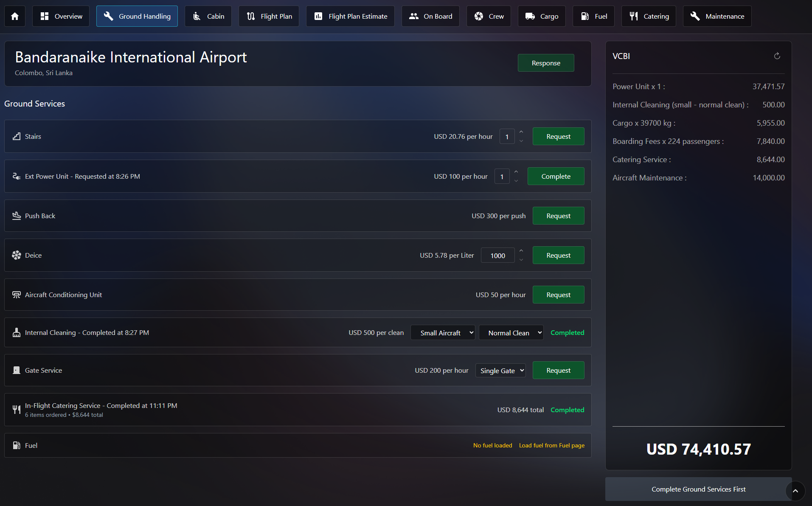Viewport: 812px width, 506px height.
Task: Click the Push Back aircraft icon
Action: [x=17, y=216]
